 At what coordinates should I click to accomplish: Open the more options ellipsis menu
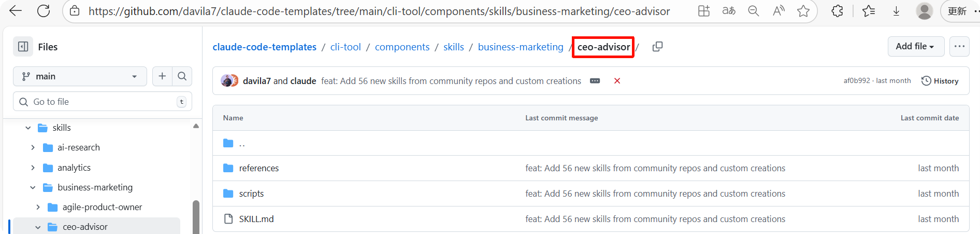point(959,47)
